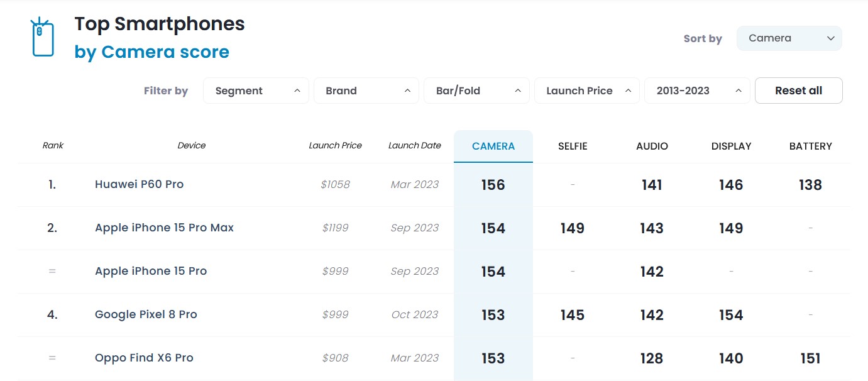Expand the 2013-2023 year range filter
Viewport: 868px width, 381px height.
[697, 91]
